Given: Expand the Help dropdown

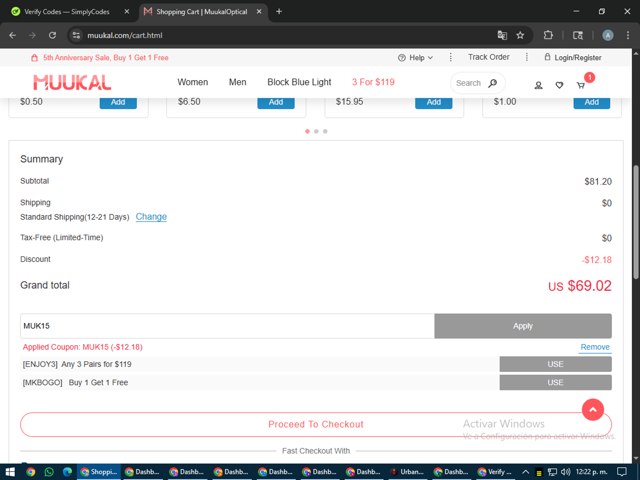Looking at the screenshot, I should coord(416,58).
